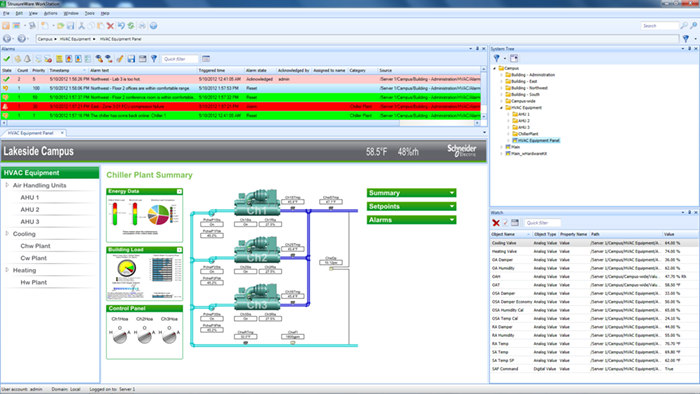Click the scissors cut icon in main toolbar

tap(81, 26)
